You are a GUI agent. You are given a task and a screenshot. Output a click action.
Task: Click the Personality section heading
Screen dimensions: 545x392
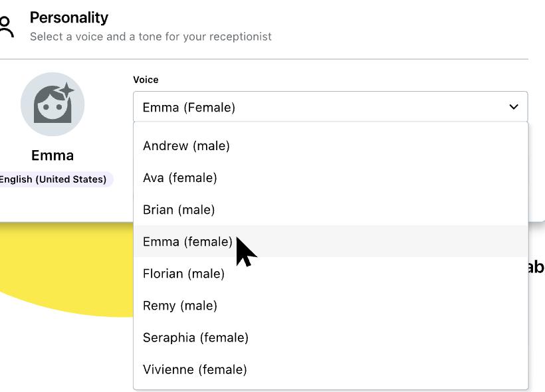(69, 17)
